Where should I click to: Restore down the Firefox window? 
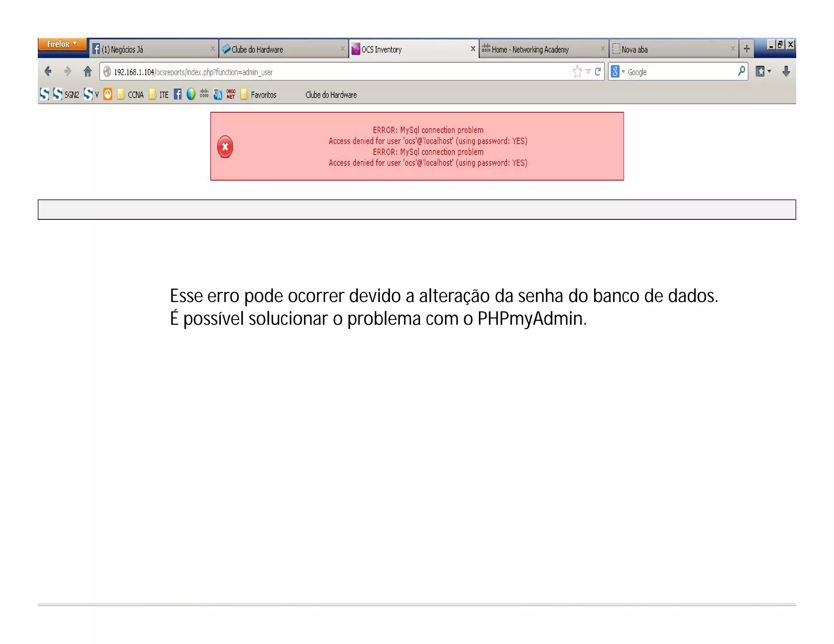tap(780, 44)
